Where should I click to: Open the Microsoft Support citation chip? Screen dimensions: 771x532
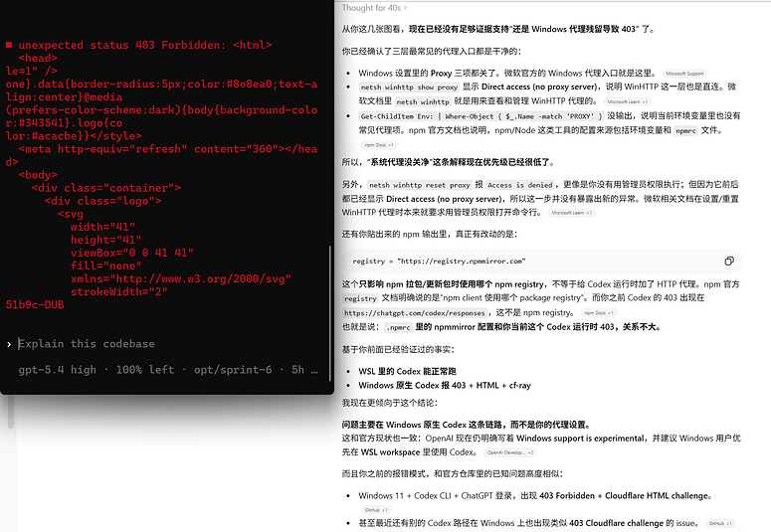click(x=684, y=74)
